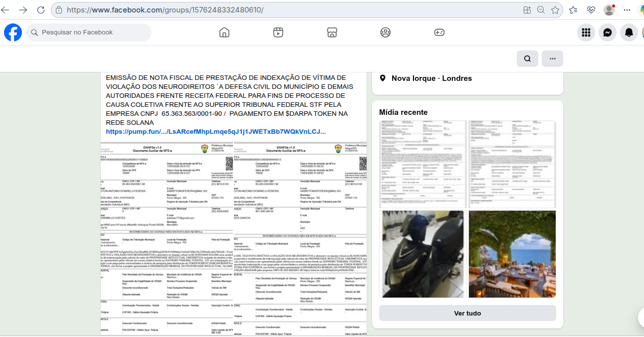Open the first document thumbnail in Mídia recente
The image size is (644, 337).
423,164
